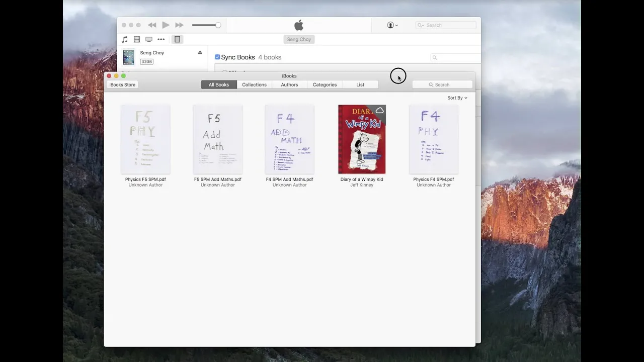Click the Jeff Kinney author text

tap(362, 185)
